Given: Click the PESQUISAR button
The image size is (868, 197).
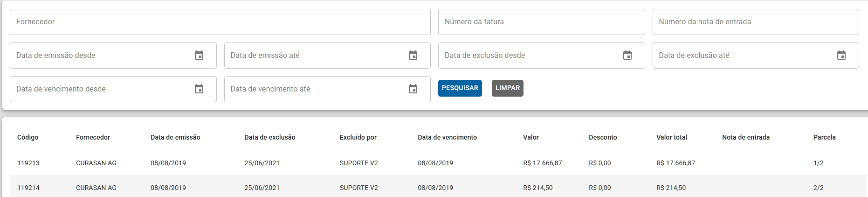Looking at the screenshot, I should [x=460, y=88].
